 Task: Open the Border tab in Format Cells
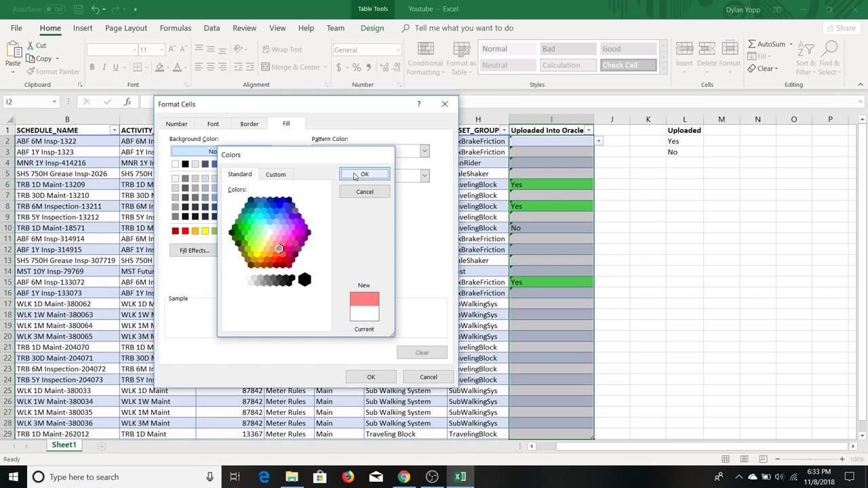click(x=249, y=124)
